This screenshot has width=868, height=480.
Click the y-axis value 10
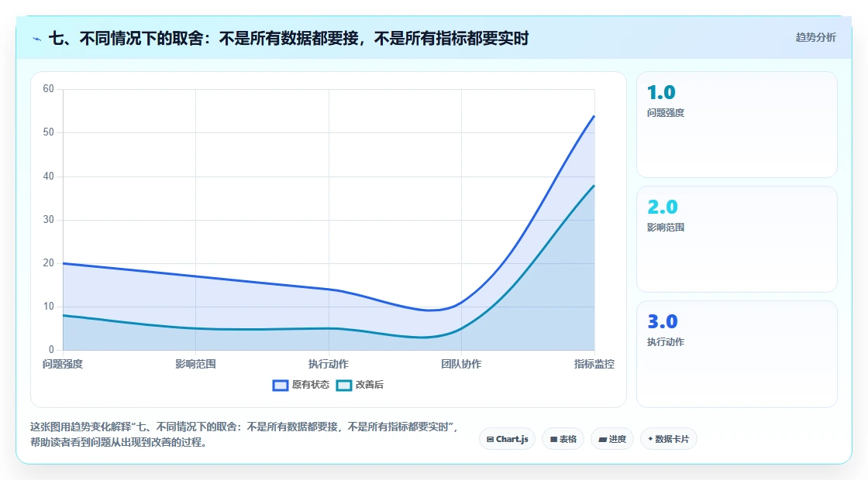[x=49, y=307]
